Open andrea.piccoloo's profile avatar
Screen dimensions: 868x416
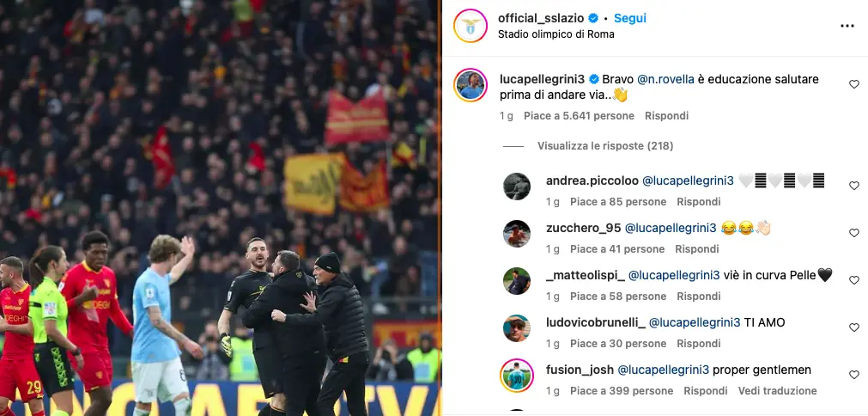pos(517,187)
